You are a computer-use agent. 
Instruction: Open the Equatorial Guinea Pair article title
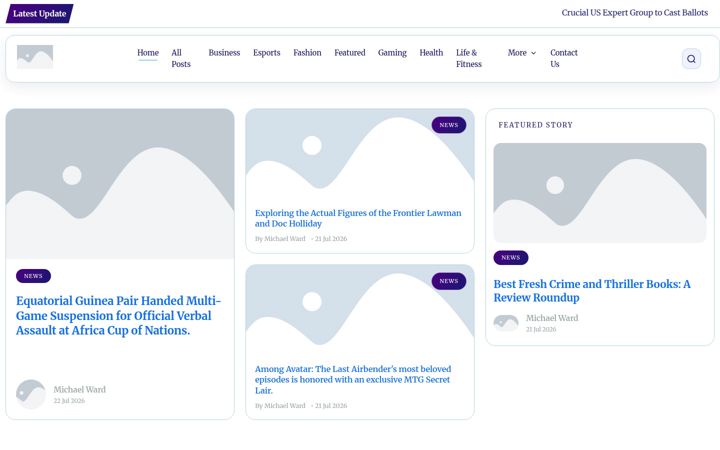tap(118, 315)
